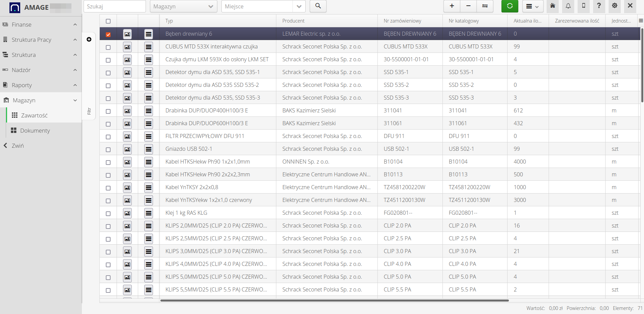
Task: Click the green refresh icon in toolbar
Action: click(x=510, y=6)
